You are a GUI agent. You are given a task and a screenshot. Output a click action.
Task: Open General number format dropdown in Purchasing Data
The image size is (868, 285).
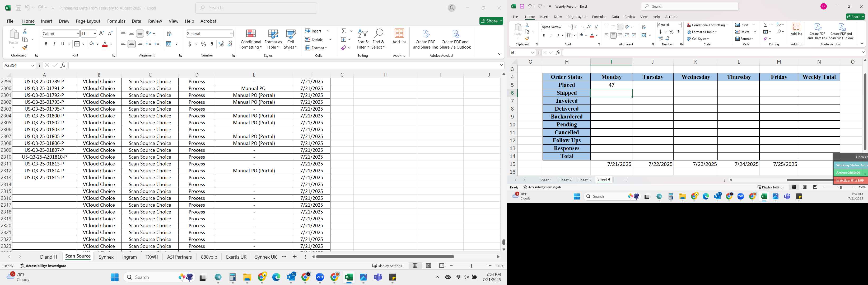(231, 34)
